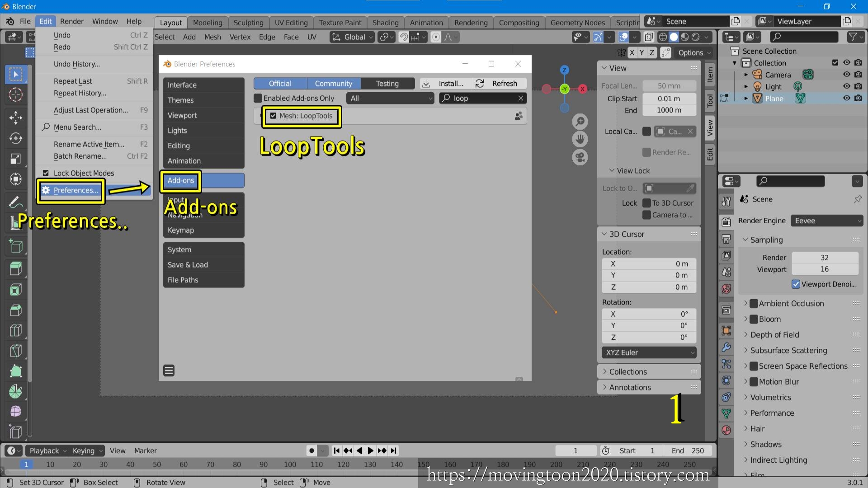
Task: Select the Loop Cut tool
Action: tap(16, 331)
